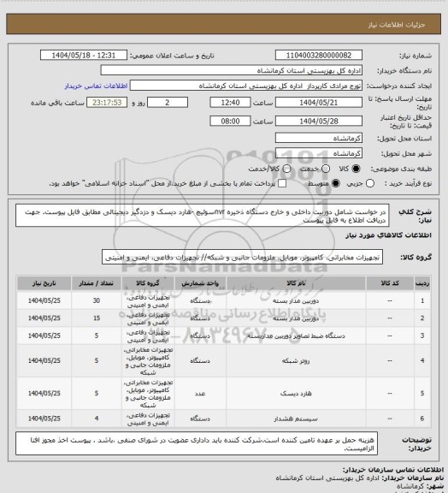This screenshot has height=493, width=448.
Task: Click quantity 4 in the سیستم هشدار row
Action: [96, 419]
